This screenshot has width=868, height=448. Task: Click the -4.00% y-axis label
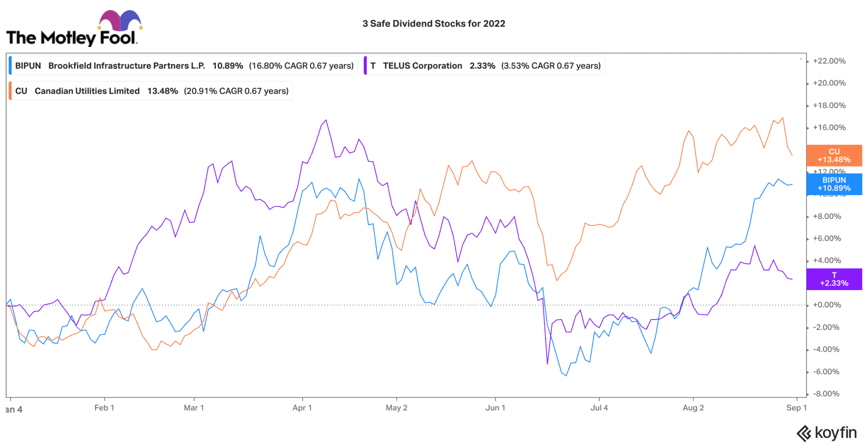pos(826,349)
